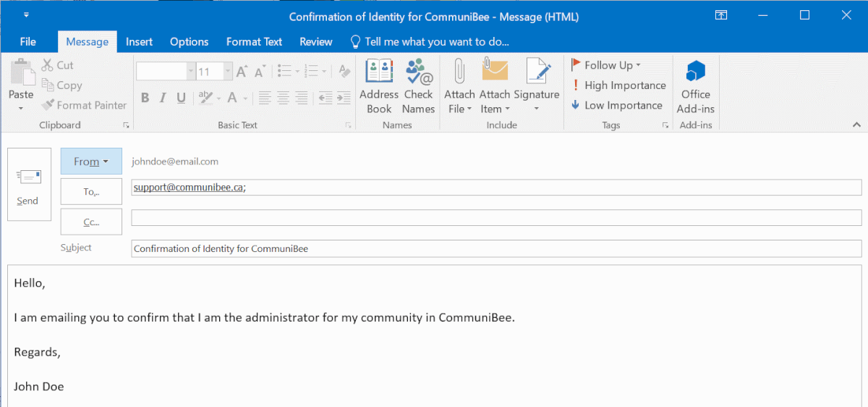Align text left
Viewport: 868px width, 407px height.
[x=265, y=97]
